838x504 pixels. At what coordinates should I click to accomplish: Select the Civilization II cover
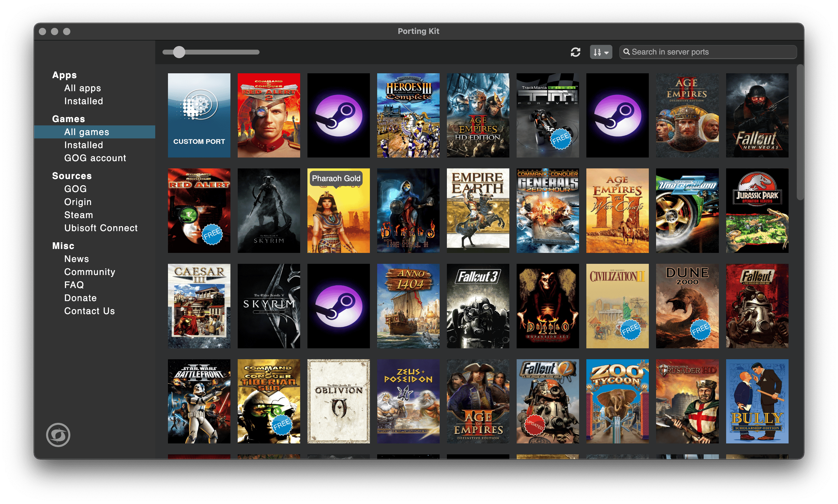pos(617,306)
